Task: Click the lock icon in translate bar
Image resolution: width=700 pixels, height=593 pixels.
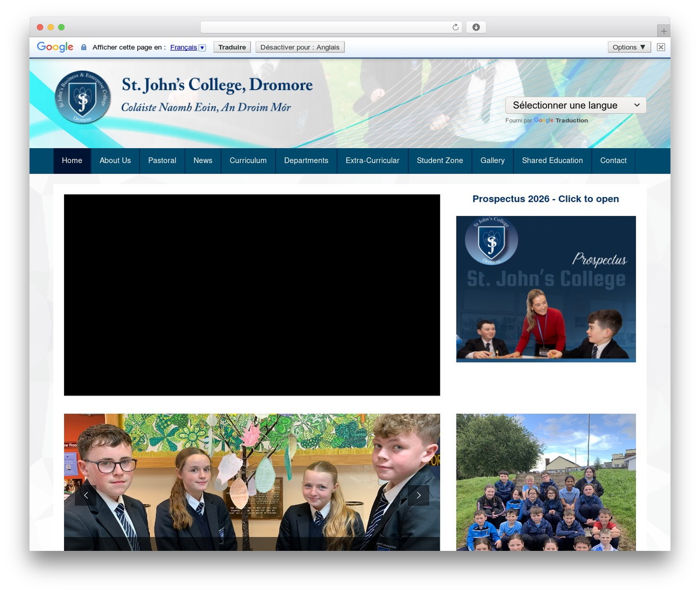Action: pyautogui.click(x=84, y=48)
